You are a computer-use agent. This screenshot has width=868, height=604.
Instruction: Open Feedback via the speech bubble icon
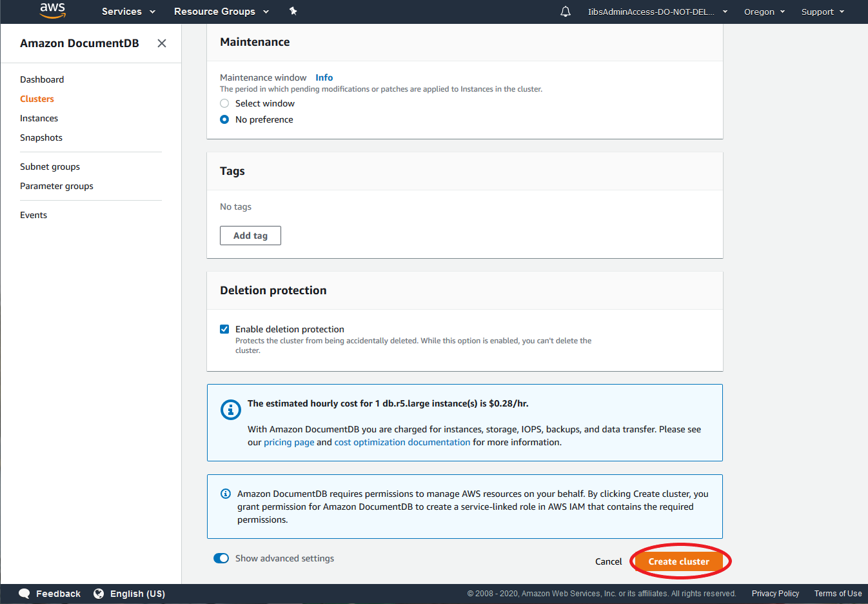(25, 593)
